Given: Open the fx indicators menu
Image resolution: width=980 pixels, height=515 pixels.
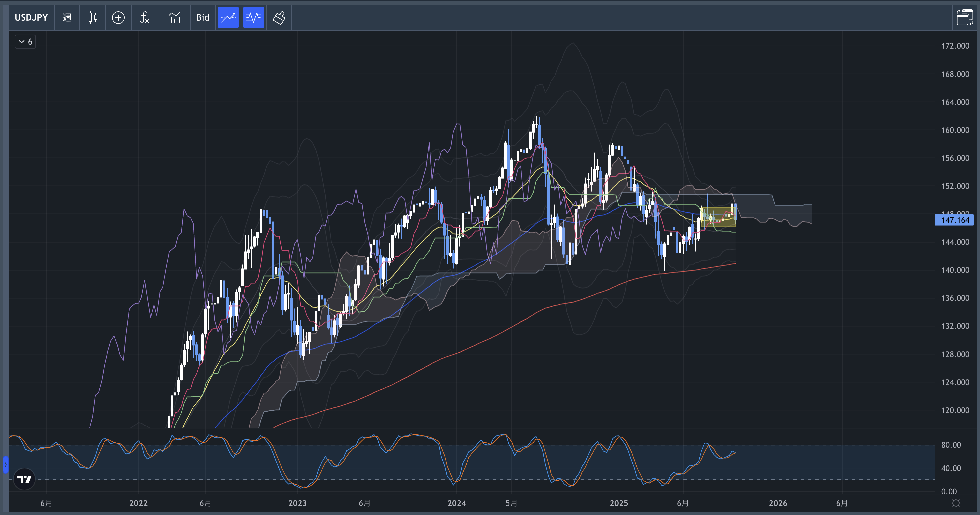Looking at the screenshot, I should 144,17.
